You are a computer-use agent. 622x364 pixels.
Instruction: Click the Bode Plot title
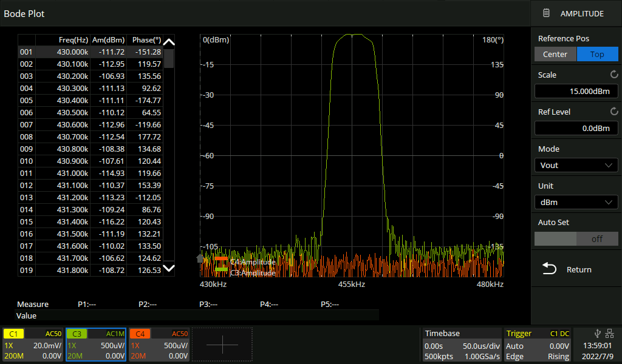click(24, 13)
